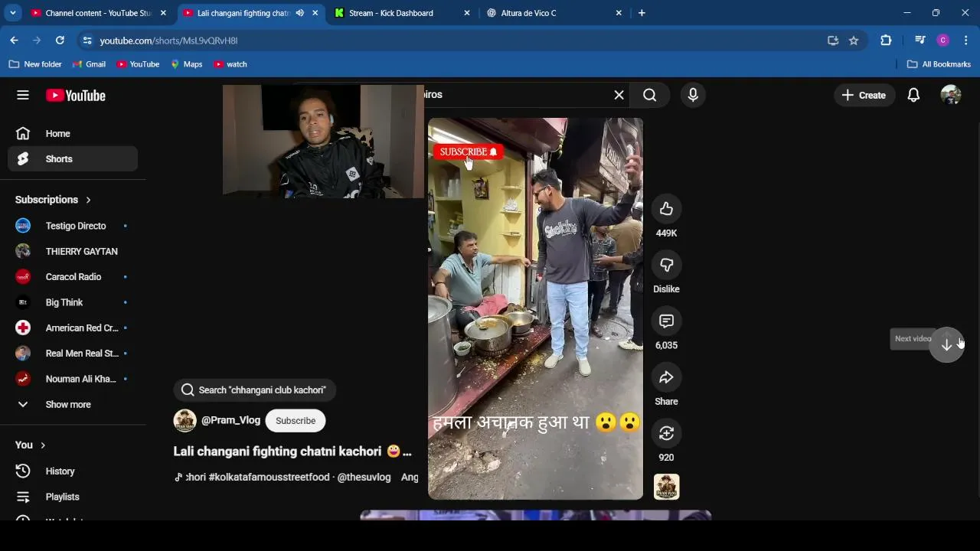Open the Create button
This screenshot has width=980, height=551.
coord(864,95)
